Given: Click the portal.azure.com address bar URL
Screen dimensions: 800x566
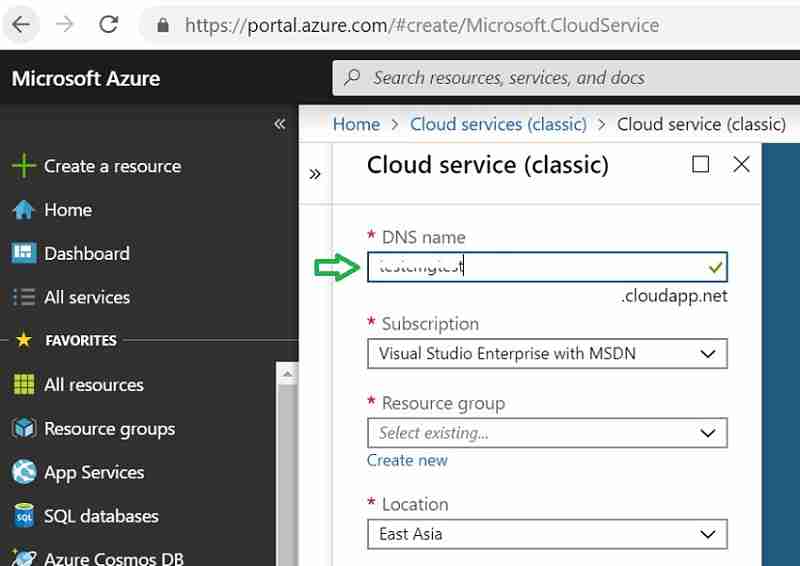Looking at the screenshot, I should coord(422,25).
